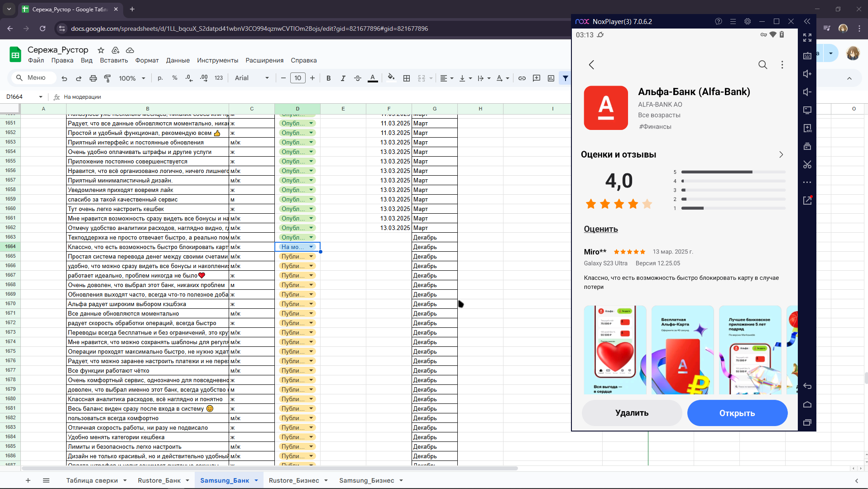The image size is (868, 489).
Task: Click the font size input field
Action: point(298,78)
